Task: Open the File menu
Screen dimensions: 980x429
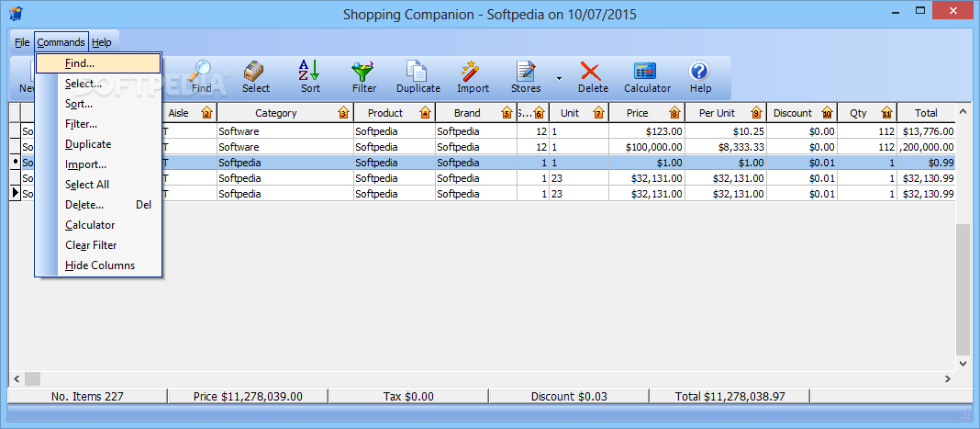Action: click(22, 42)
